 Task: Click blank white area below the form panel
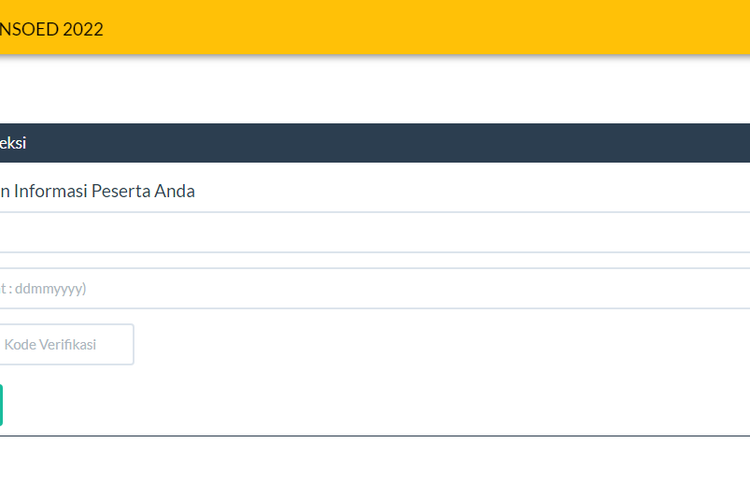(375, 469)
